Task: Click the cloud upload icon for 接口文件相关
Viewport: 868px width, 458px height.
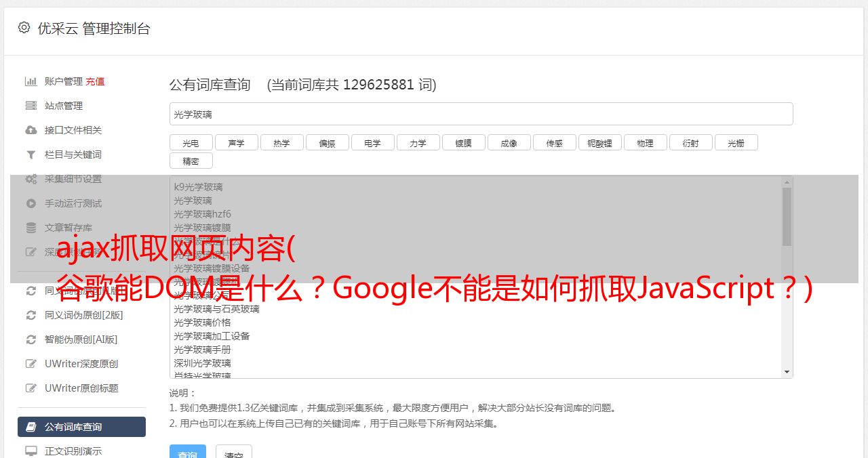Action: coord(31,130)
